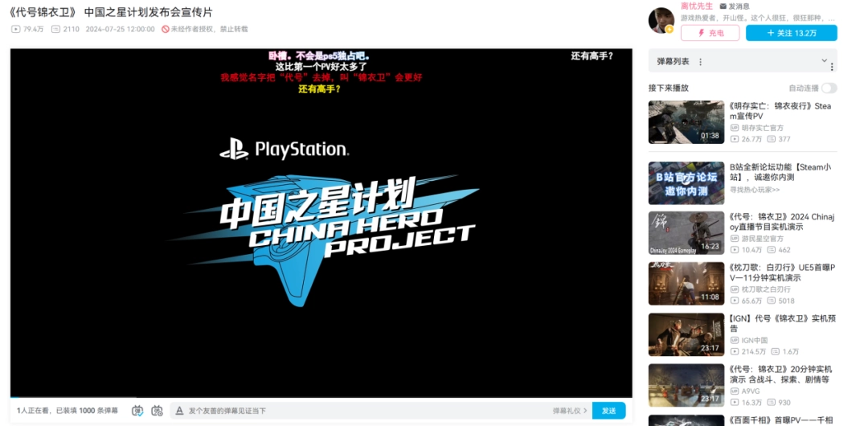Open the 弹幕礼仪 etiquette link
Screen dimensions: 868x426
pyautogui.click(x=570, y=411)
